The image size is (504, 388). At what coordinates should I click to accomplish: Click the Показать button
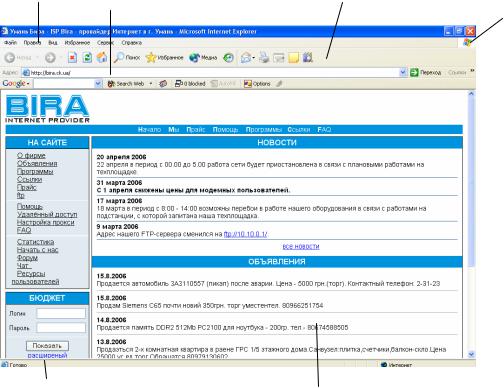pyautogui.click(x=47, y=346)
